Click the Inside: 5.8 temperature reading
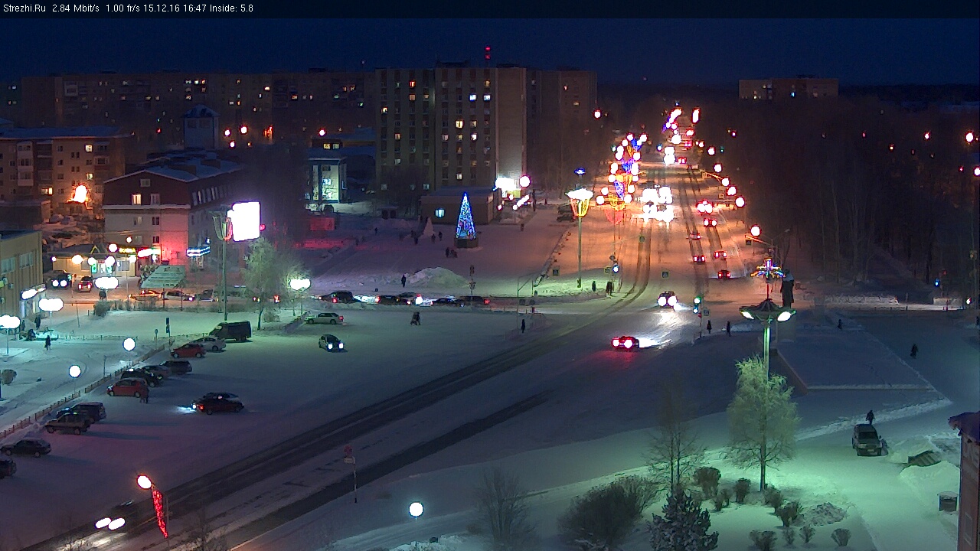980x551 pixels. pyautogui.click(x=230, y=8)
